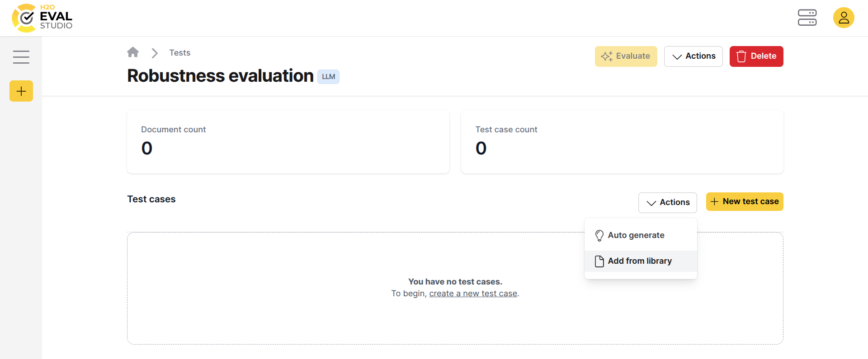868x359 pixels.
Task: Open the Tests breadcrumb page
Action: click(x=179, y=52)
